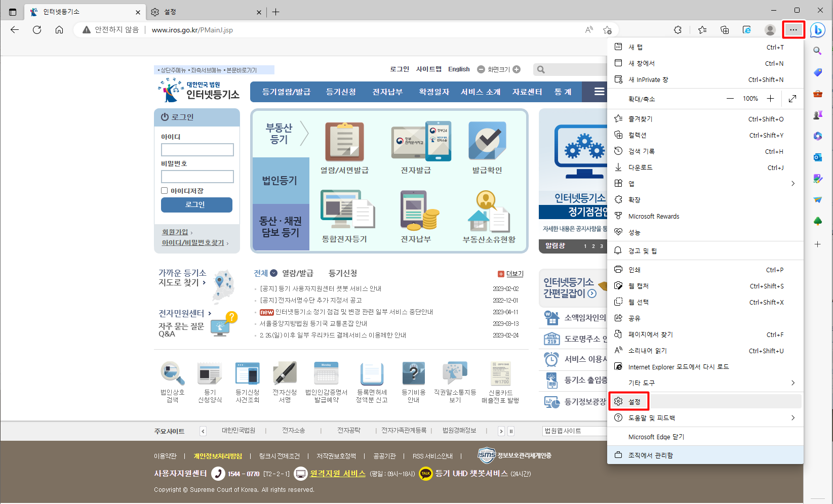Open the 발급확인 checkmark icon
This screenshot has width=833, height=504.
(487, 141)
